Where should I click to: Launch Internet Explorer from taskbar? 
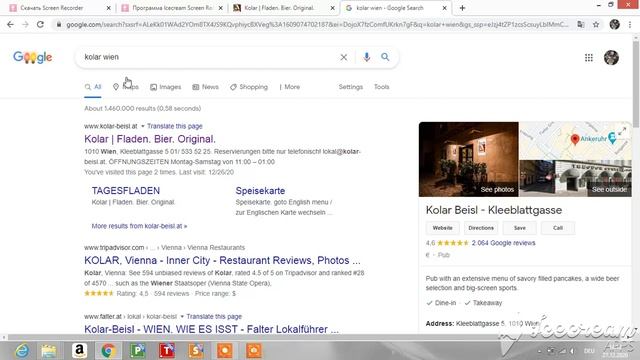(x=22, y=351)
